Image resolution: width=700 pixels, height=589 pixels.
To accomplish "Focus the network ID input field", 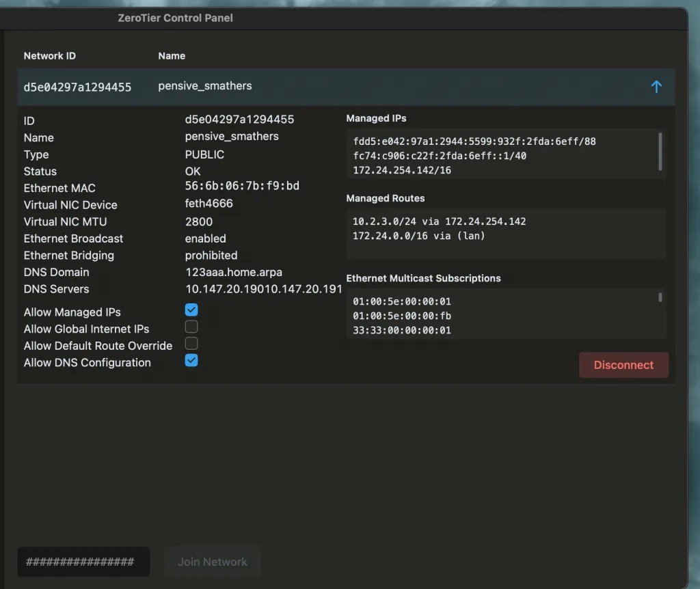I will (83, 562).
